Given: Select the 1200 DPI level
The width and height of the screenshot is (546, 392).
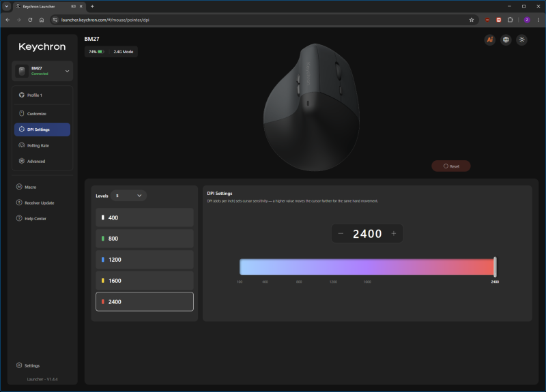Looking at the screenshot, I should [x=145, y=260].
